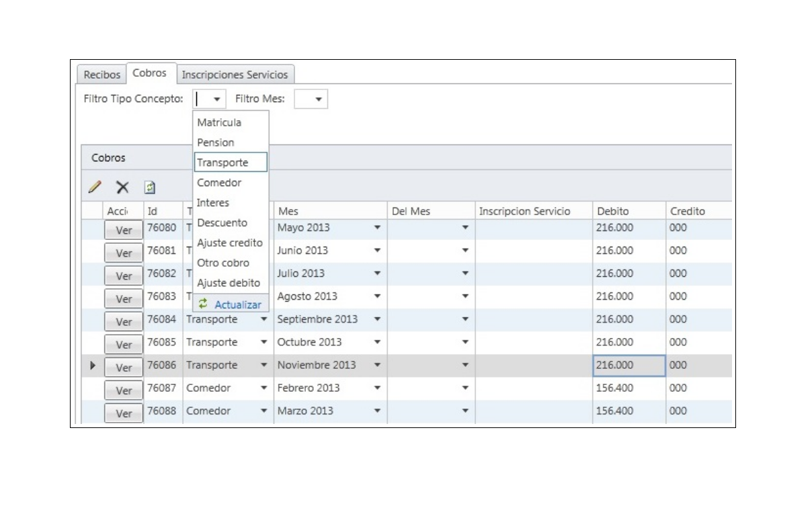Choose Matricula from the concept list

231,122
